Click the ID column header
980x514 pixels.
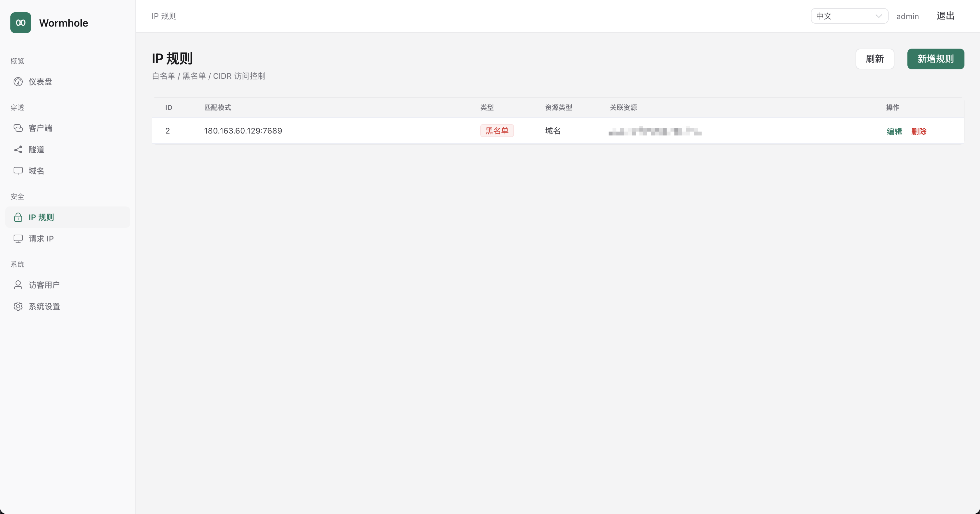tap(169, 107)
